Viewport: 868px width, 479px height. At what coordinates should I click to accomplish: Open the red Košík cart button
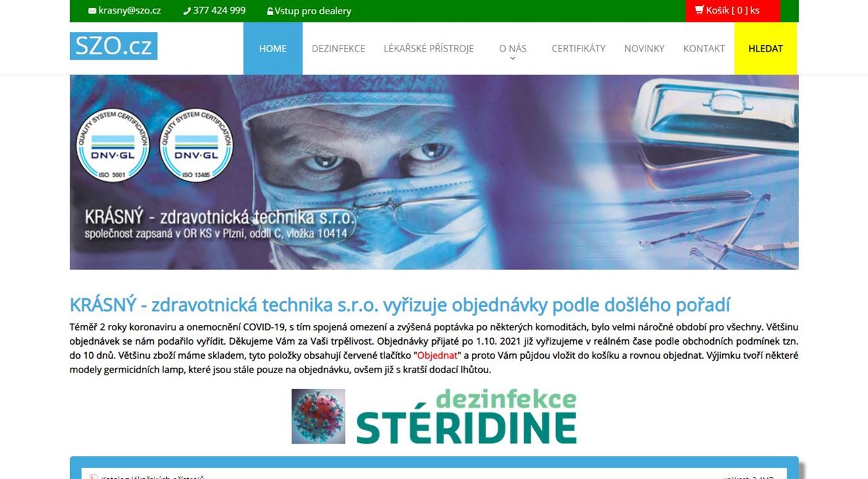click(x=732, y=11)
